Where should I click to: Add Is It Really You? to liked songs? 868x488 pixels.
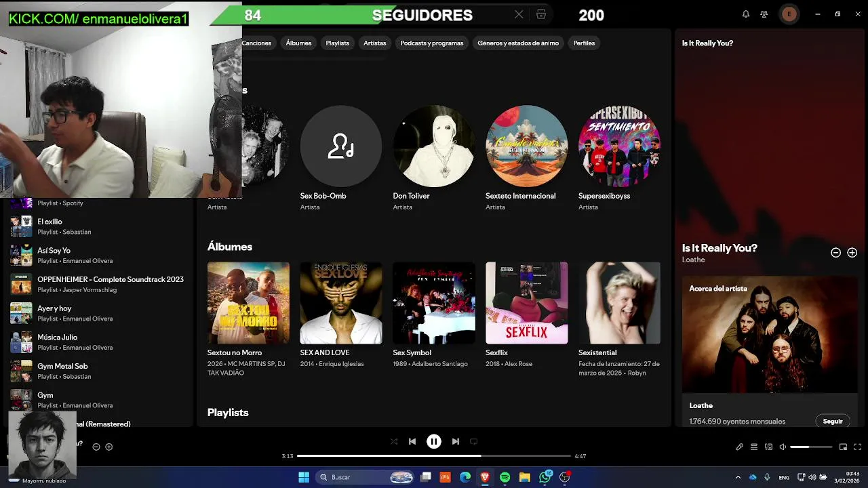coord(852,252)
